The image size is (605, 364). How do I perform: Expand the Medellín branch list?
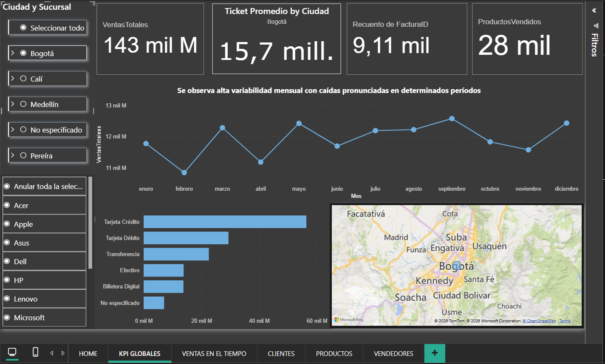click(13, 104)
